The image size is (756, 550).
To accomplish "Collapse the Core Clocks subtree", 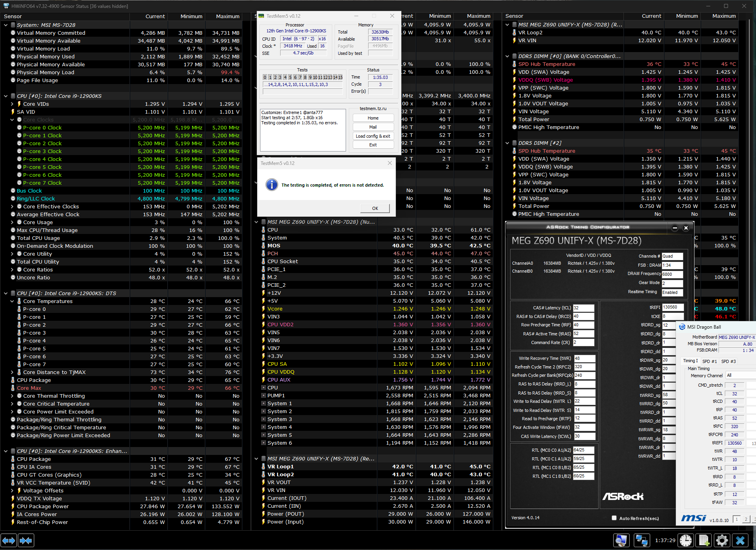I will click(x=12, y=120).
